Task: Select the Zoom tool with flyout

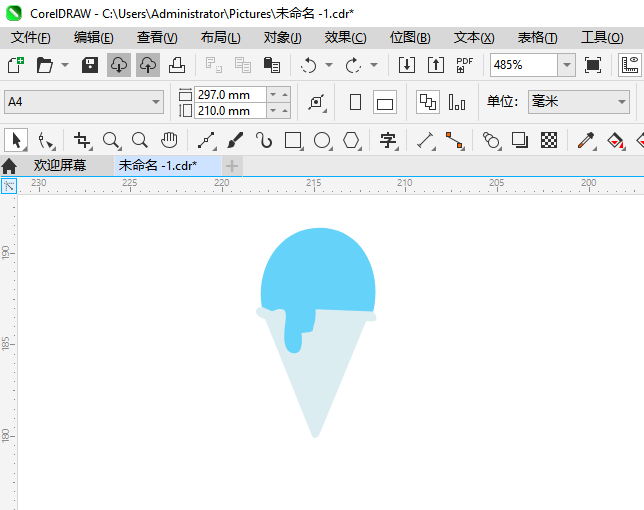Action: click(x=111, y=140)
